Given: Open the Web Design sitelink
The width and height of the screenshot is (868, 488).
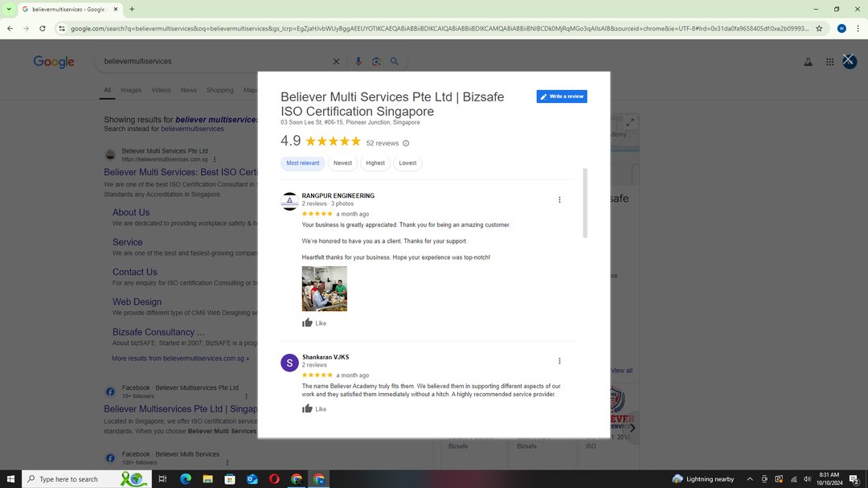Looking at the screenshot, I should tap(137, 302).
